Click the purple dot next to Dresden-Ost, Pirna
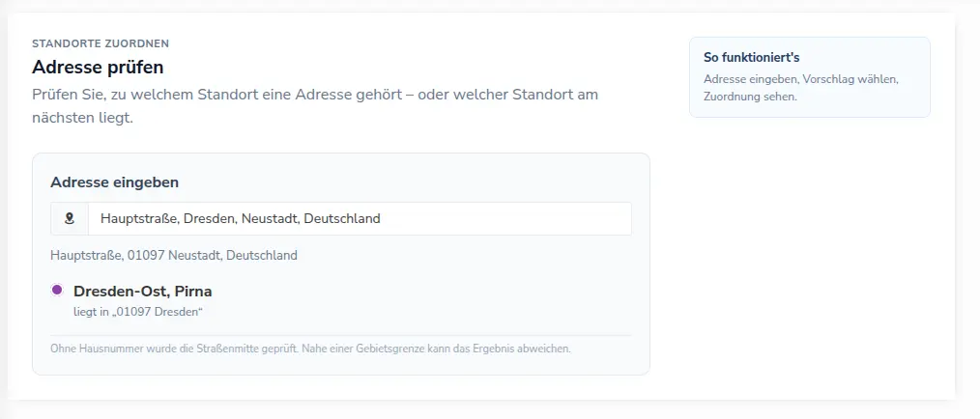The image size is (980, 419). point(57,290)
